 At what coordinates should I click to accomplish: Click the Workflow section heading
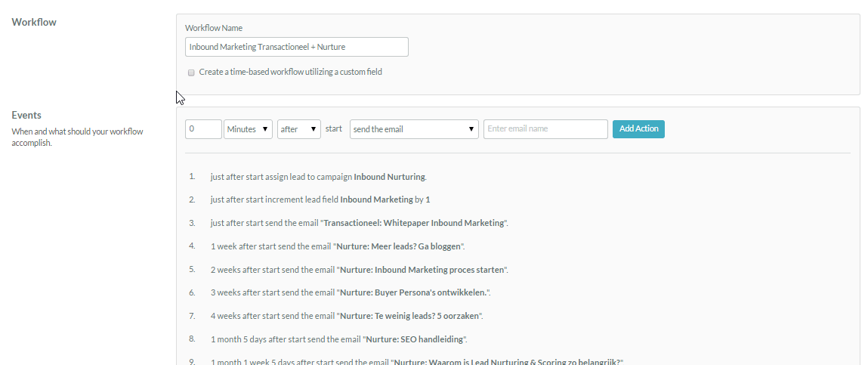pyautogui.click(x=34, y=22)
